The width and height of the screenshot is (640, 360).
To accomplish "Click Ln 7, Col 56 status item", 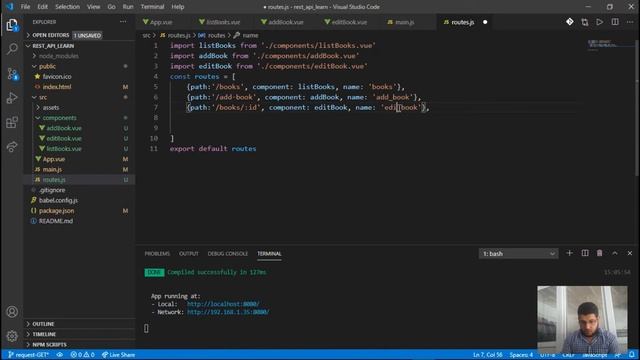I will click(x=487, y=355).
